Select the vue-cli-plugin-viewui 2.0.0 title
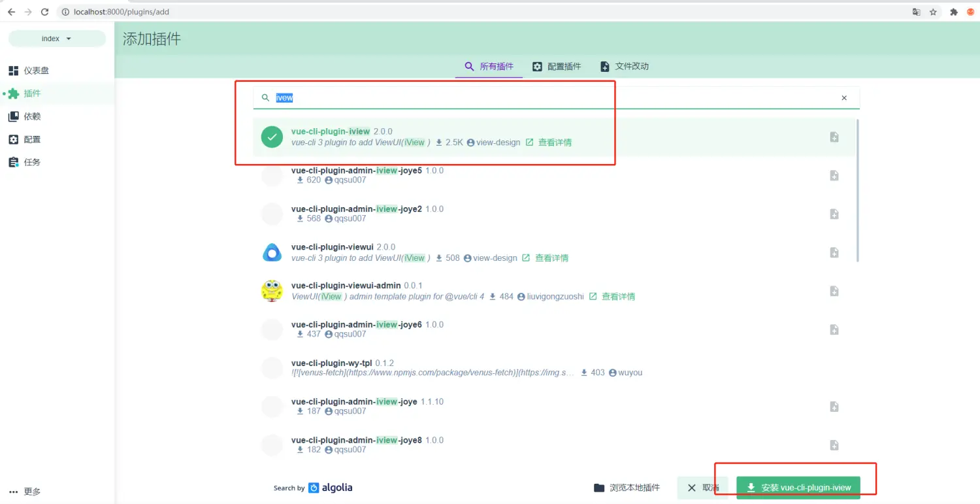This screenshot has width=980, height=504. pyautogui.click(x=344, y=247)
